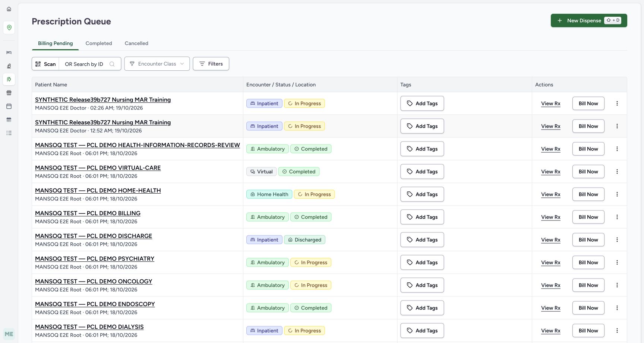Switch to the Cancelled tab
Screen dimensions: 644x343
136,43
